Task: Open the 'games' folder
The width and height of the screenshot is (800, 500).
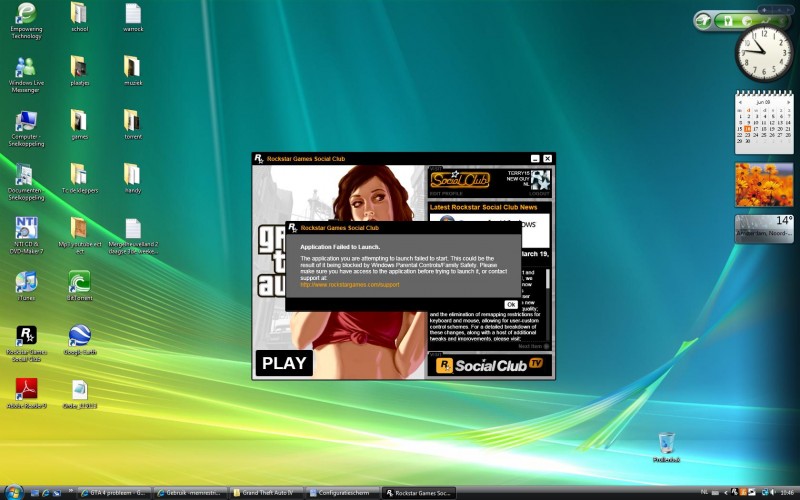Action: [x=79, y=124]
